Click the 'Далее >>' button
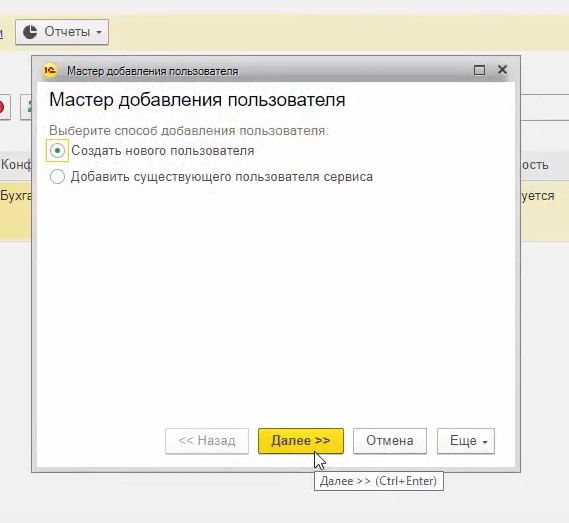This screenshot has width=569, height=523. click(x=300, y=441)
